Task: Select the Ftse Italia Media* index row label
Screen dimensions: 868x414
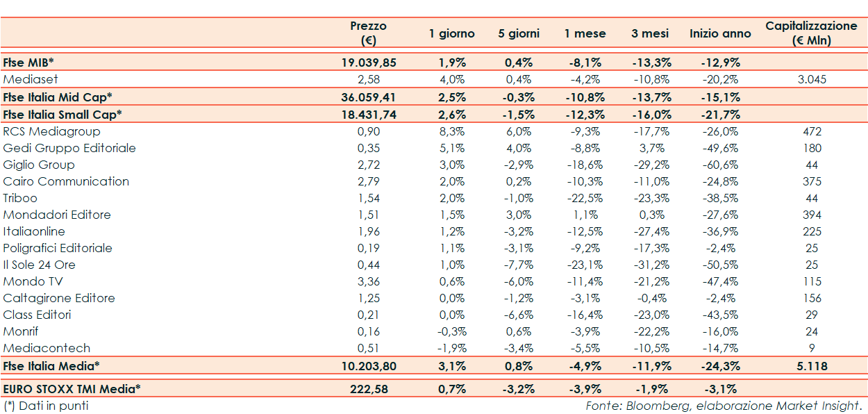Action: click(51, 365)
